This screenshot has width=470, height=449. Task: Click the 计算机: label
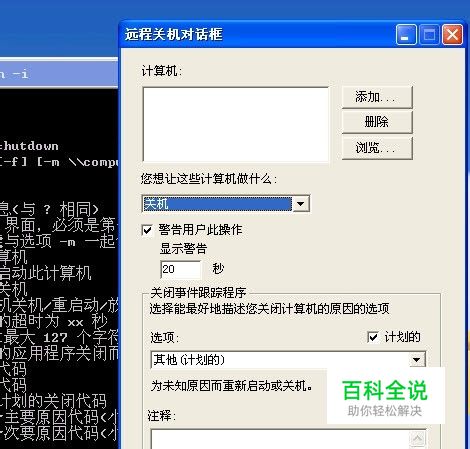[162, 71]
